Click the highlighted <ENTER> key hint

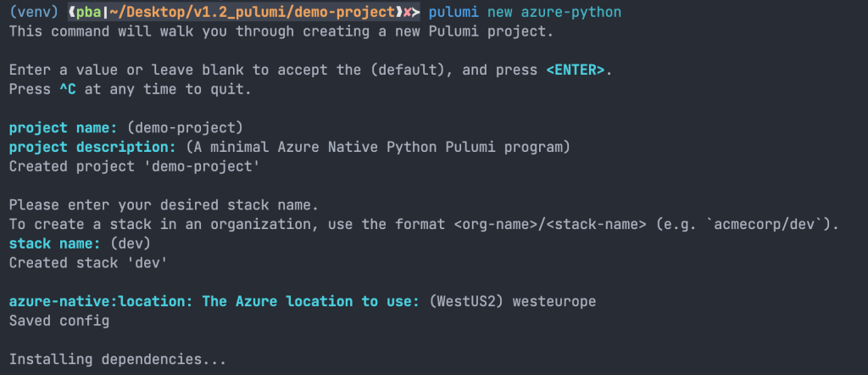tap(576, 70)
